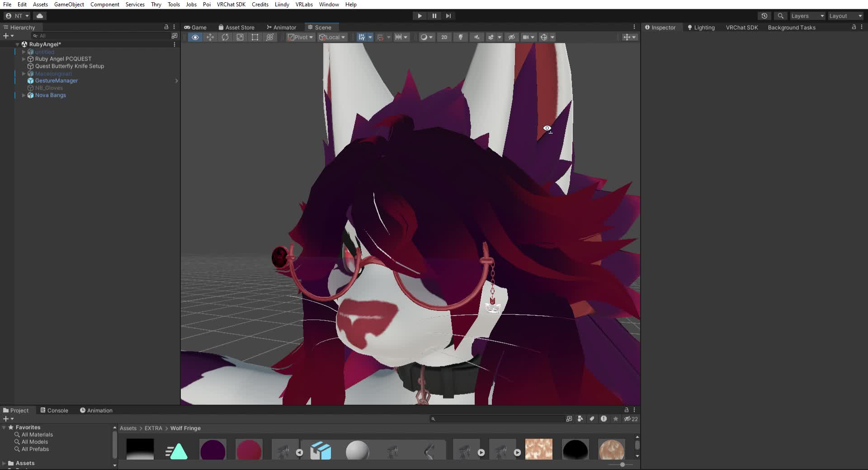Select the Rect transform tool

click(x=255, y=37)
